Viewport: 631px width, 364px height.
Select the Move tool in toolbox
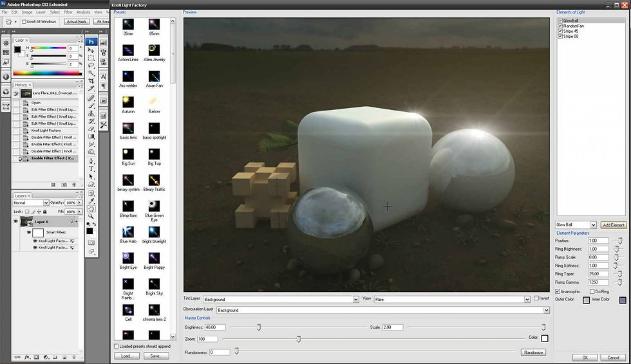pos(91,51)
